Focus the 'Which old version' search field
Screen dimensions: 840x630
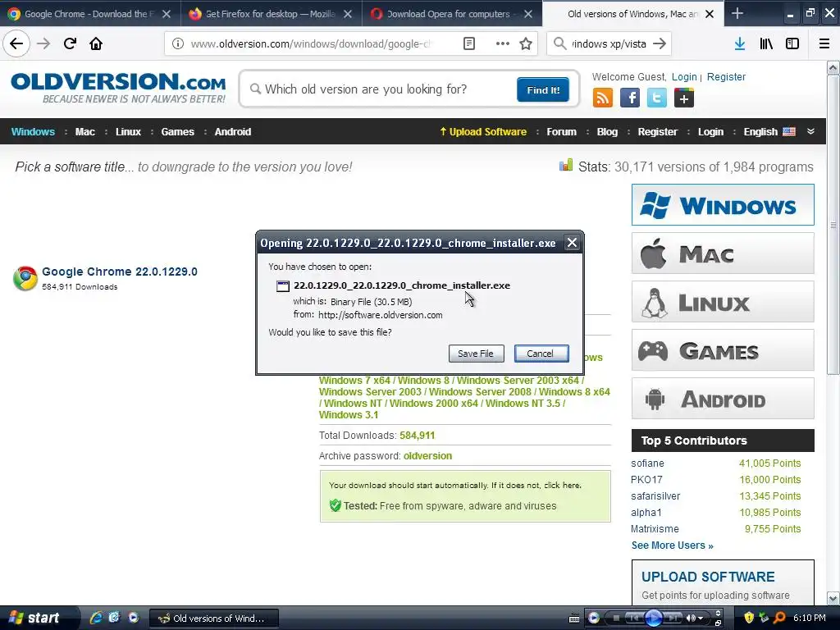click(x=381, y=89)
